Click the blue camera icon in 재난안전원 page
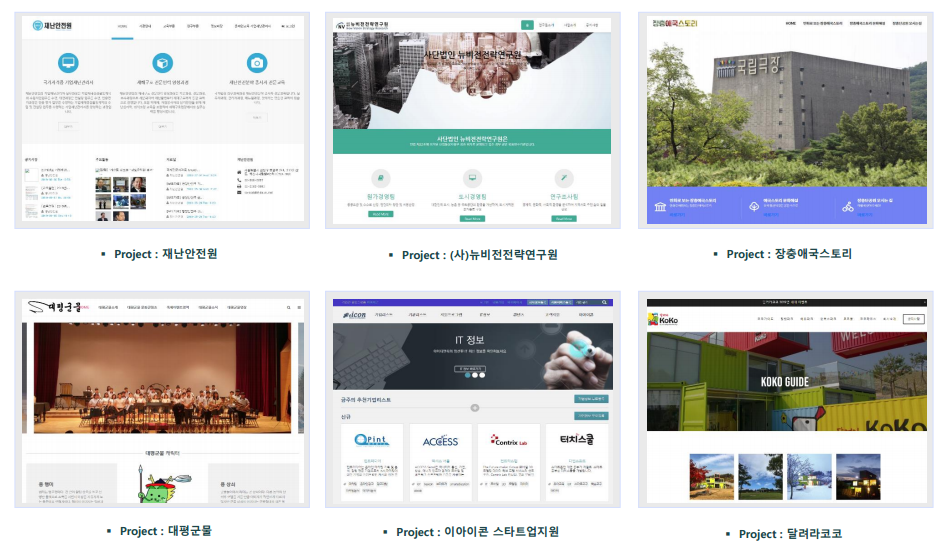943x553 pixels. click(257, 63)
